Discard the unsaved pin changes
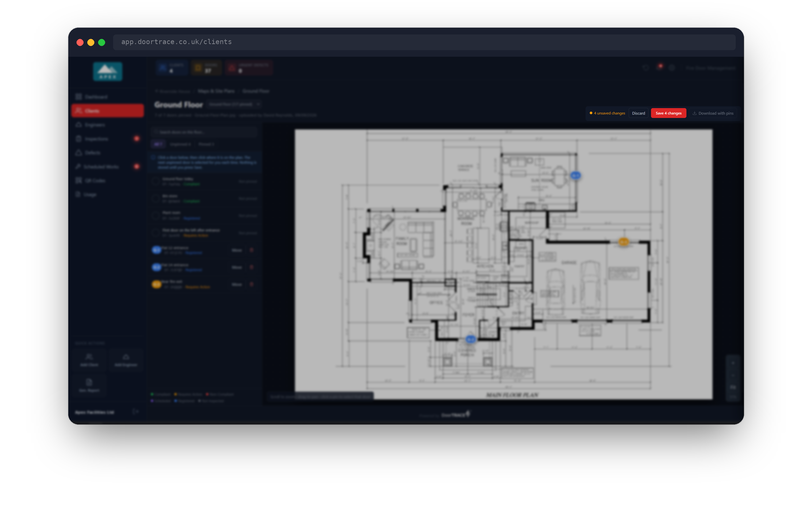This screenshot has width=812, height=522. point(638,113)
